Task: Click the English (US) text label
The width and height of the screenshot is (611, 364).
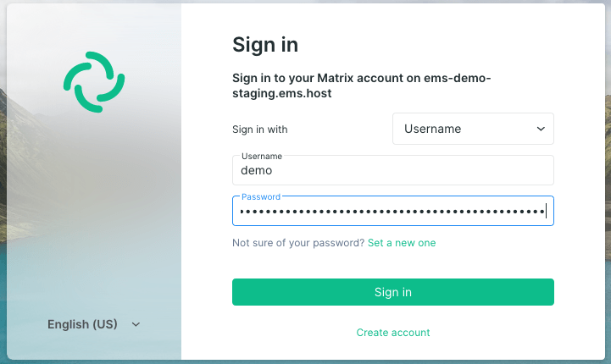Action: coord(82,324)
